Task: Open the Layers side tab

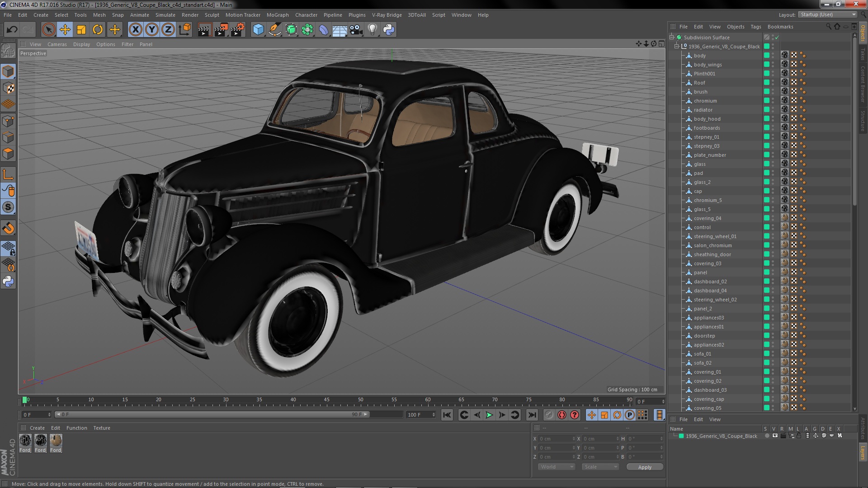Action: 863,453
